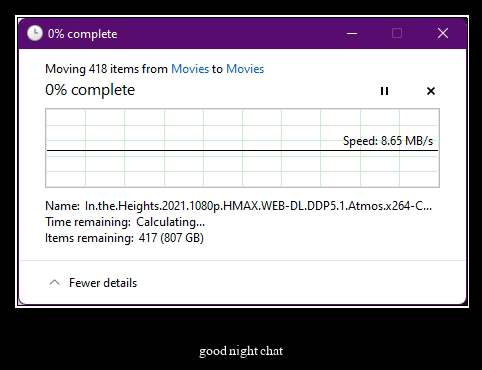Click the clock icon in the title bar
482x370 pixels.
(35, 33)
